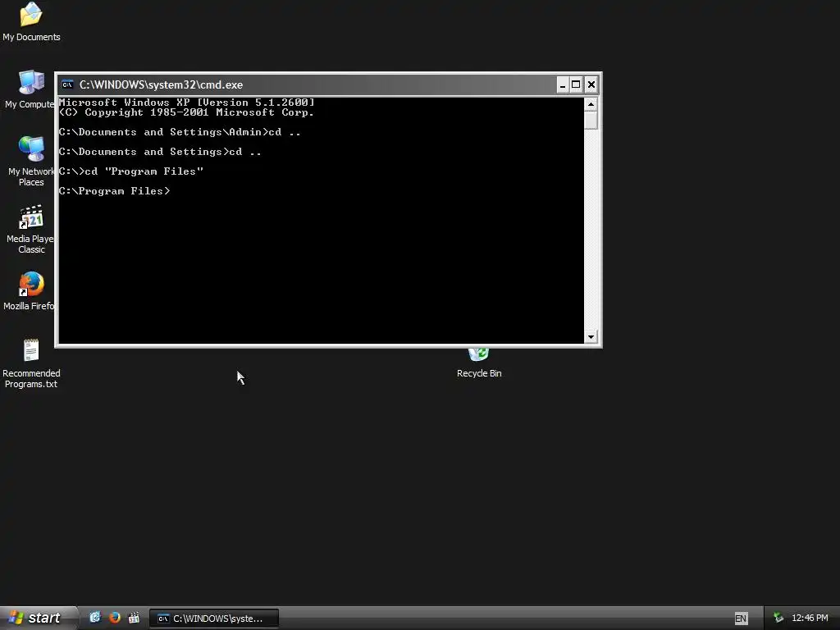This screenshot has width=840, height=630.
Task: Click the cd "Program Files" command line
Action: (131, 171)
